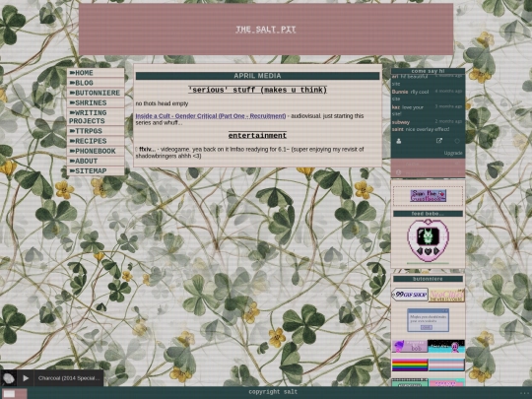The height and width of the screenshot is (399, 532).
Task: Play the Charcoal track in music player
Action: click(x=26, y=378)
